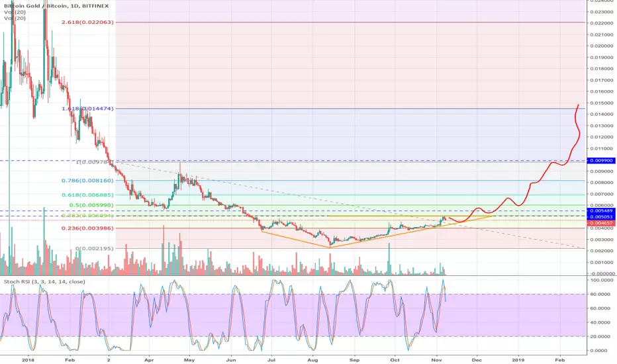Click the May date label on time axis
This screenshot has height=364, width=617.
click(x=189, y=360)
